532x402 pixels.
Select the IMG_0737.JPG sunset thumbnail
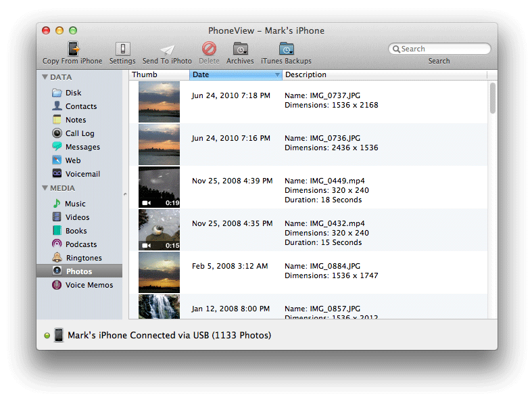tap(159, 102)
